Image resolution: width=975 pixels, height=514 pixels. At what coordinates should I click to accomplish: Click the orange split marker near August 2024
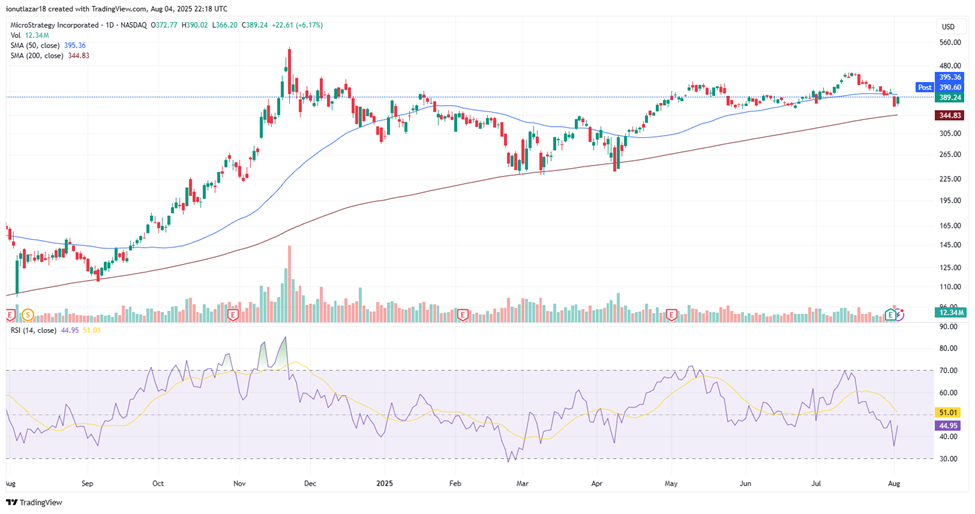coord(27,315)
